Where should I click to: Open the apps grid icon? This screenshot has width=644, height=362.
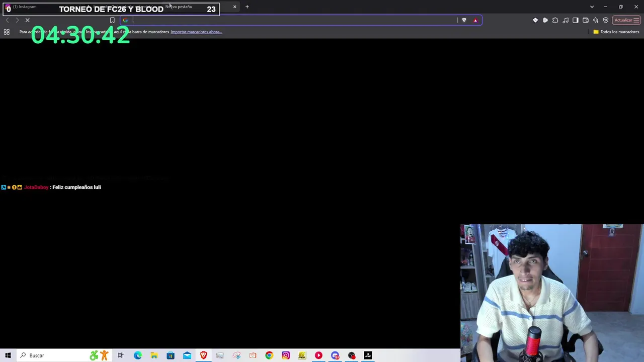(x=7, y=32)
